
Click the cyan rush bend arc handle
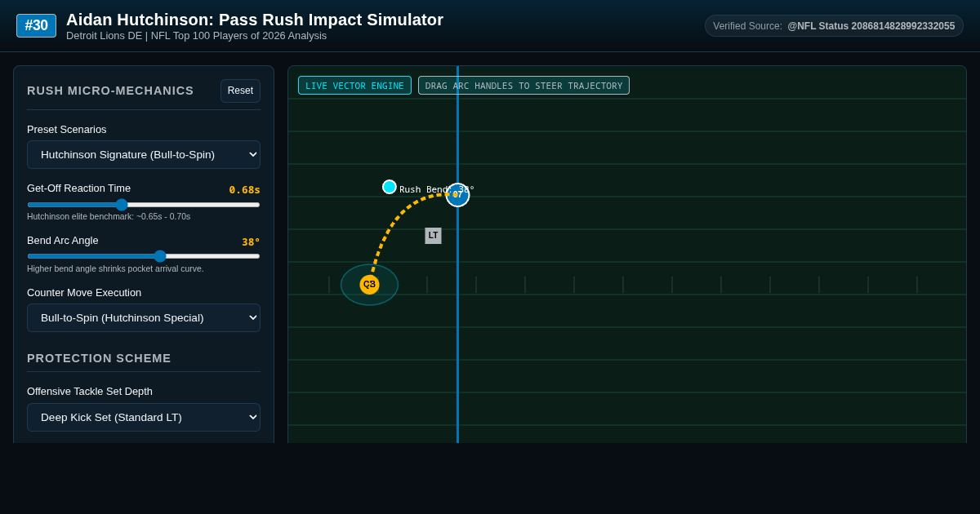[390, 187]
